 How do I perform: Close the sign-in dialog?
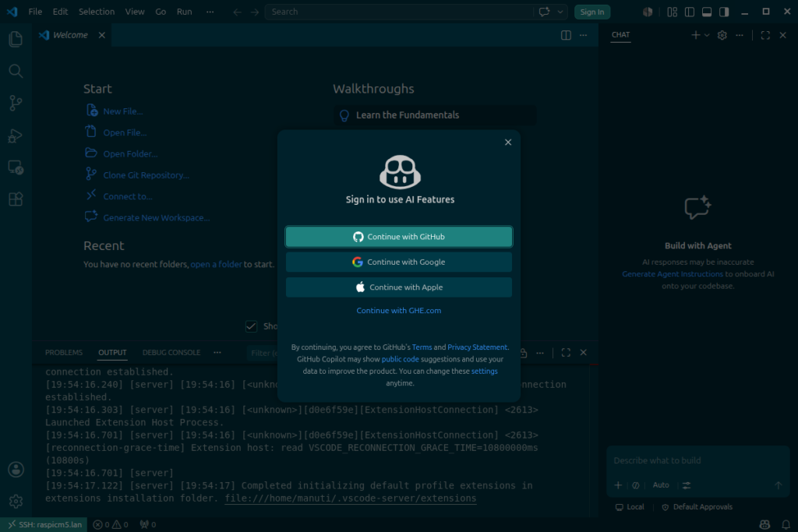tap(508, 143)
